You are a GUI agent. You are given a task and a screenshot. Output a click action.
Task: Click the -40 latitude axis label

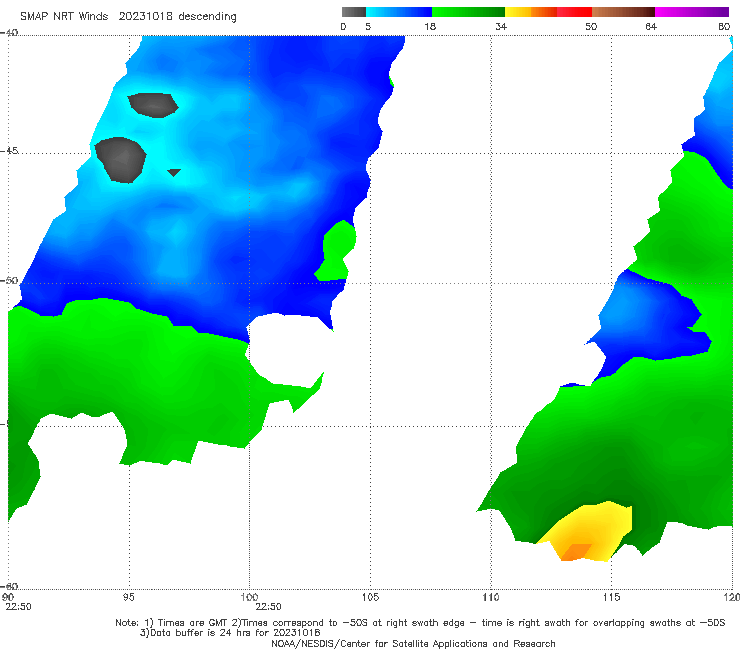(9, 33)
